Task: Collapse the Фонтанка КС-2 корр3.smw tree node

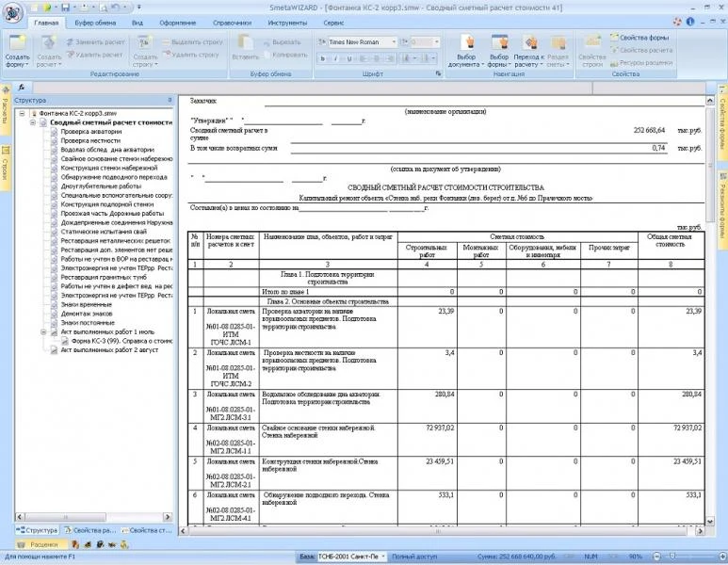Action: 22,113
